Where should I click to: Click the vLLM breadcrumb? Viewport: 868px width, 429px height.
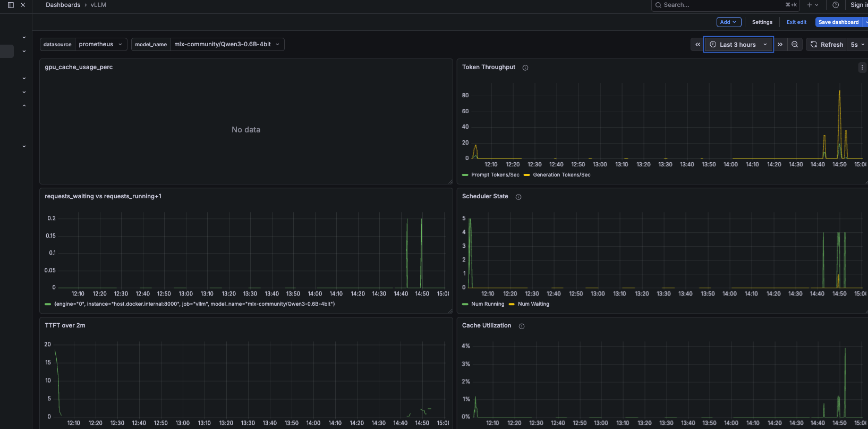click(98, 5)
